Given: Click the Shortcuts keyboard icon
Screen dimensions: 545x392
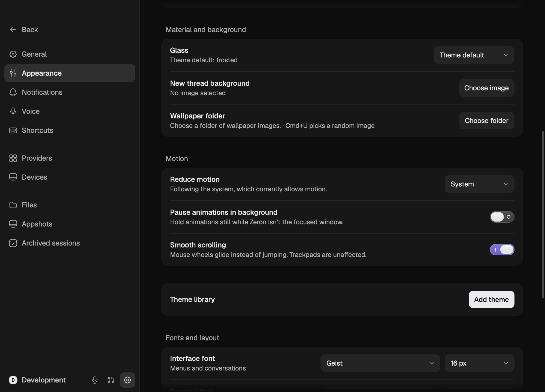Looking at the screenshot, I should [13, 130].
